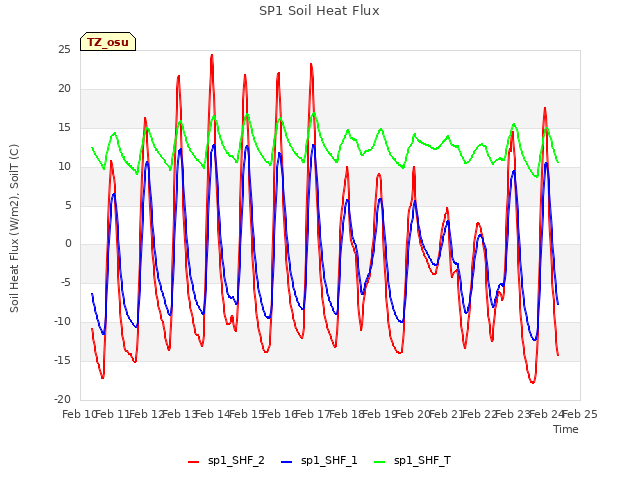Click the Feb 23 x-axis tick label

pos(513,414)
